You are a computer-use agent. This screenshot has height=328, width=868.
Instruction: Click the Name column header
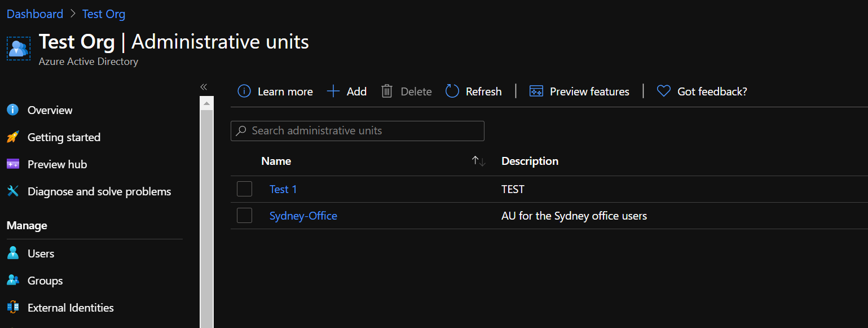pos(276,161)
